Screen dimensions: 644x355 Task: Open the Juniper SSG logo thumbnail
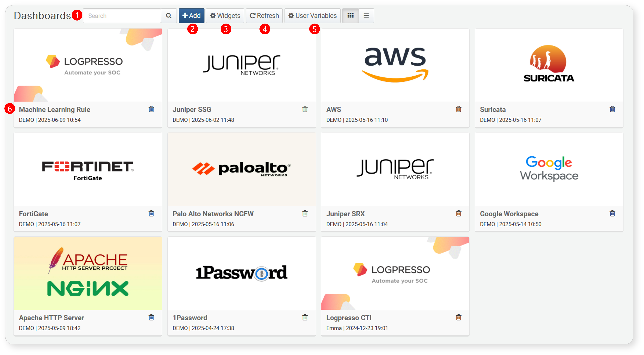pyautogui.click(x=241, y=65)
